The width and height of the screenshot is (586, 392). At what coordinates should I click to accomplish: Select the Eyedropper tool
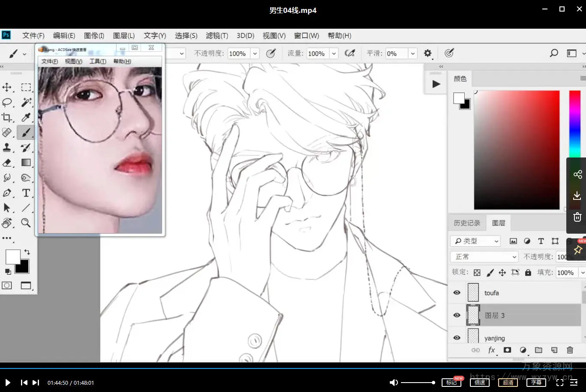click(26, 117)
